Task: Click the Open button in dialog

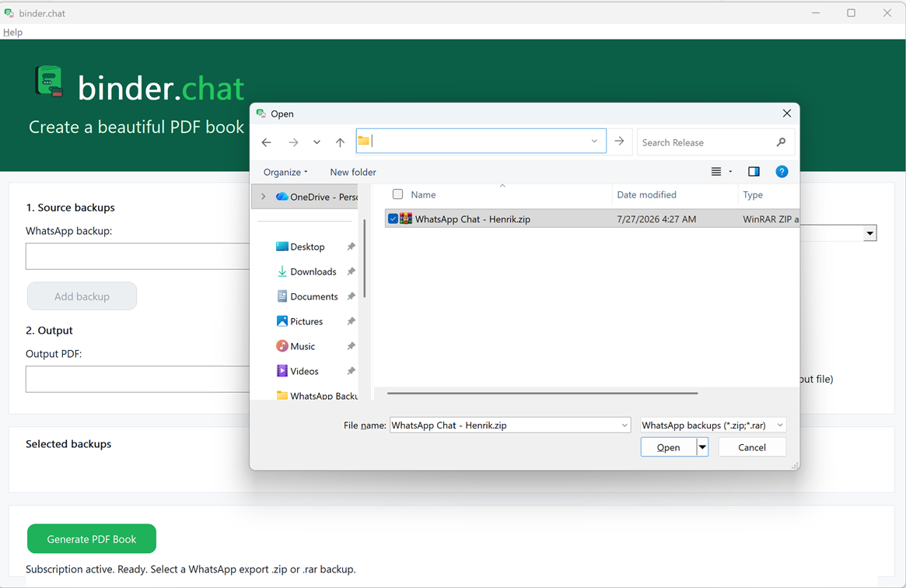Action: [x=669, y=447]
